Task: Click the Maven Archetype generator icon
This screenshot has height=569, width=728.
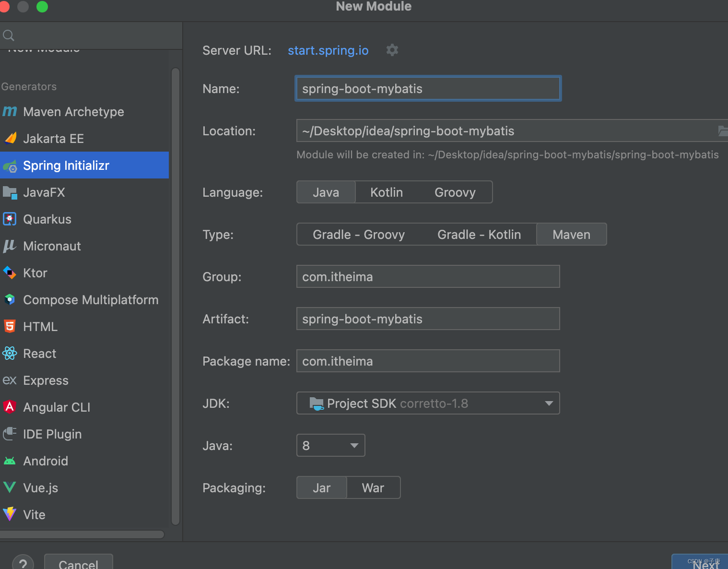Action: 10,111
